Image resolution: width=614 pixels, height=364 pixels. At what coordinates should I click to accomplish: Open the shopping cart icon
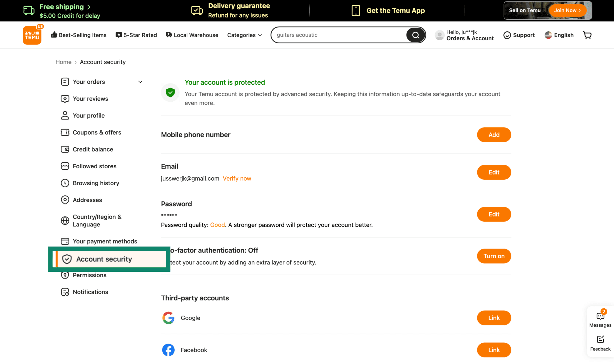[x=587, y=35]
